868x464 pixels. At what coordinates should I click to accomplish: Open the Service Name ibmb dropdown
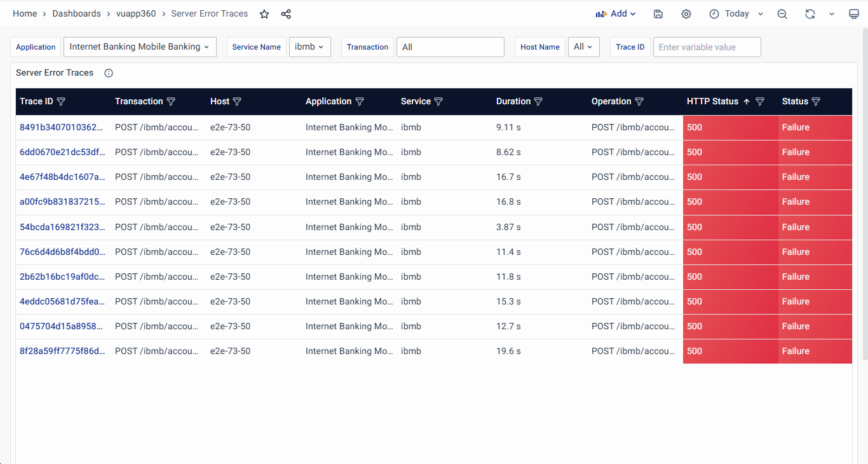pyautogui.click(x=309, y=47)
